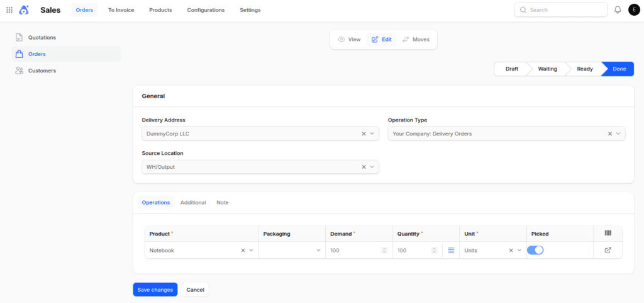
Task: Open the Products menu
Action: point(160,10)
